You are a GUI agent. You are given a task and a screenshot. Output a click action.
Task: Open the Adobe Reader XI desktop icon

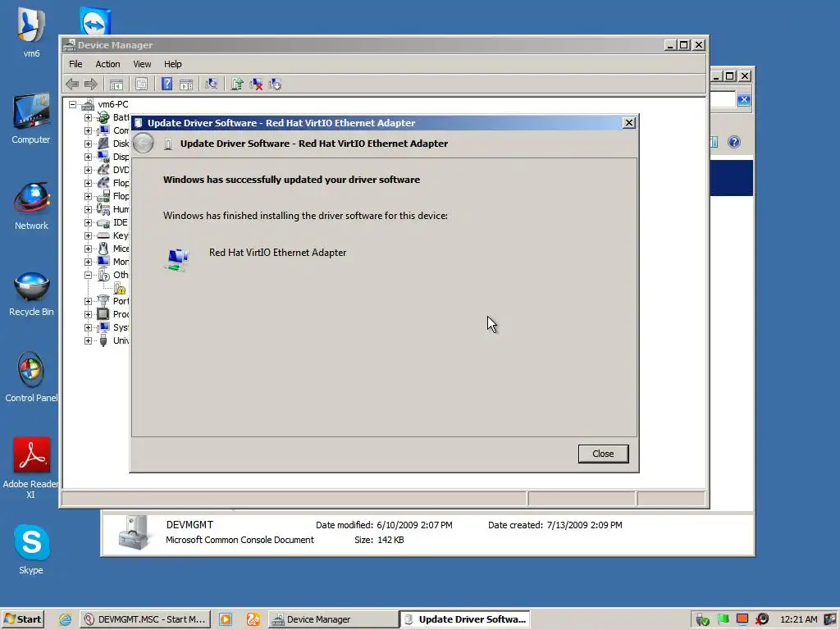[31, 468]
